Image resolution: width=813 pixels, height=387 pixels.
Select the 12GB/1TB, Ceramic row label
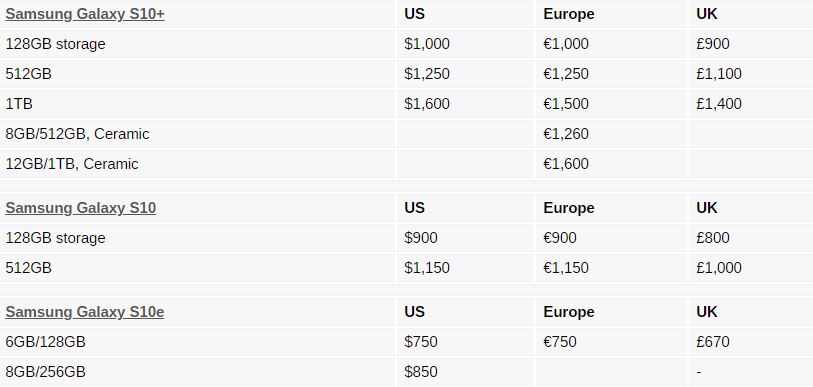(72, 164)
